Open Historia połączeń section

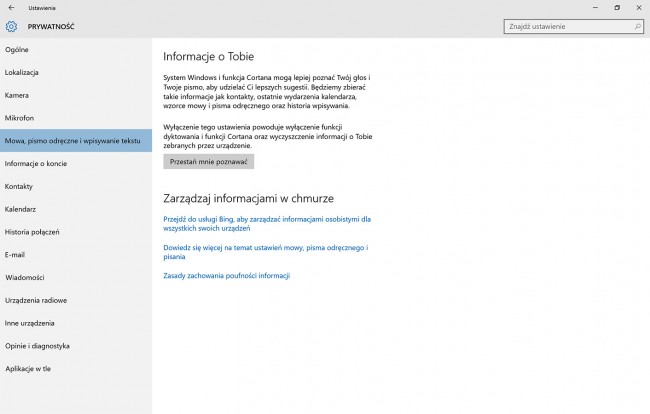pyautogui.click(x=76, y=232)
